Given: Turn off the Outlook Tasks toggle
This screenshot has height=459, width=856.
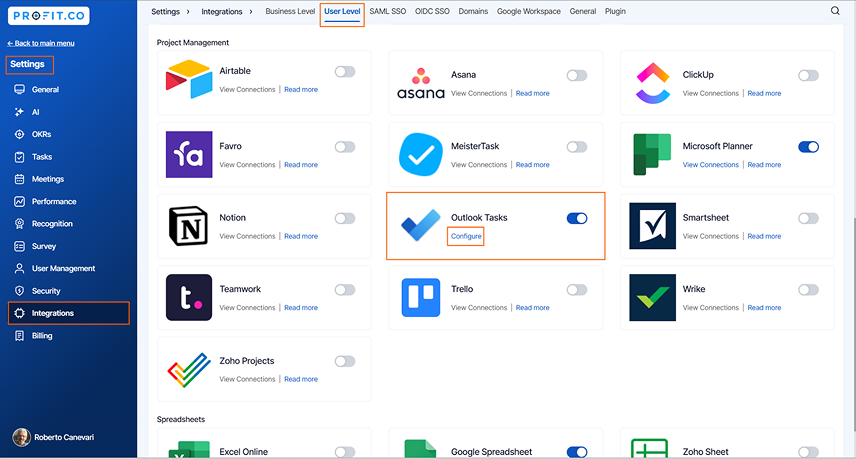Looking at the screenshot, I should tap(577, 218).
